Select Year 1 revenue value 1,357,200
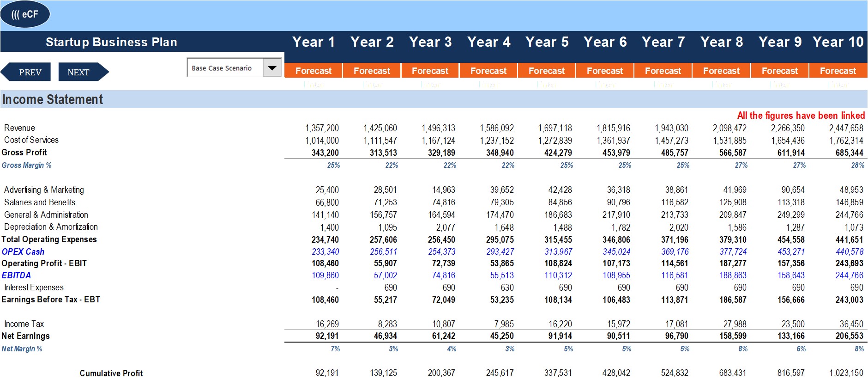The height and width of the screenshot is (380, 868). pos(322,128)
